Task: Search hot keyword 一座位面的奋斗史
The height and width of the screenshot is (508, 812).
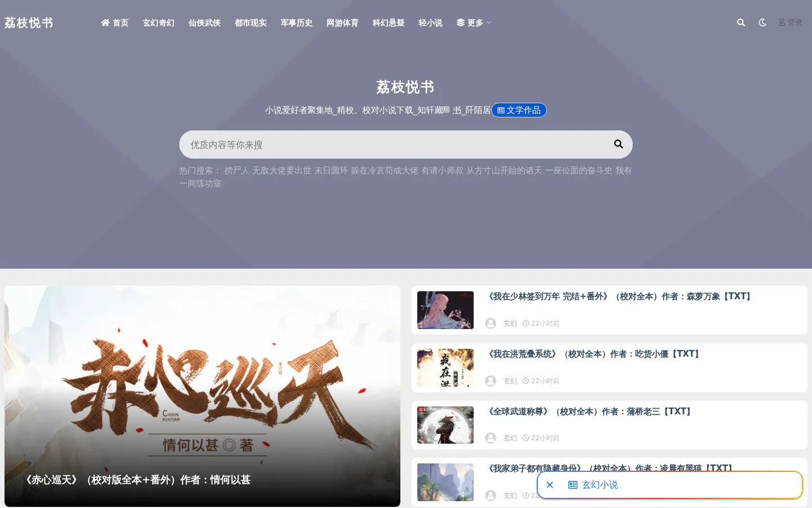Action: click(x=579, y=170)
